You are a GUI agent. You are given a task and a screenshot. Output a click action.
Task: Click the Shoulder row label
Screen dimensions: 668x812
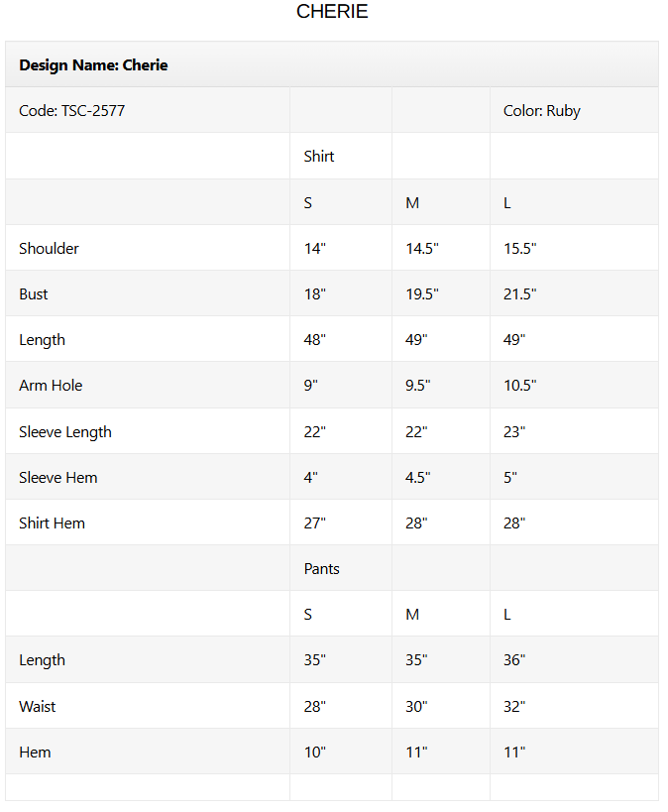[x=50, y=249]
